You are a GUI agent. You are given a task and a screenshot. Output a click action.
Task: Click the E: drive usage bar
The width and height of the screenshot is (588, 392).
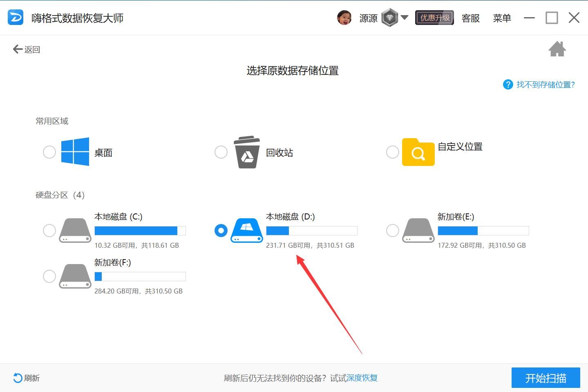point(483,231)
